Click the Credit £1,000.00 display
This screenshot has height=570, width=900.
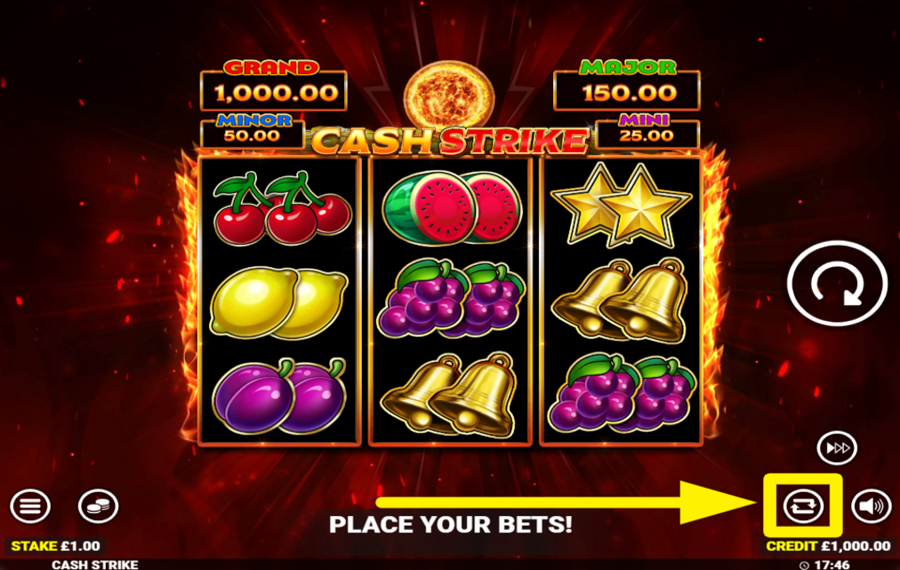pyautogui.click(x=828, y=546)
